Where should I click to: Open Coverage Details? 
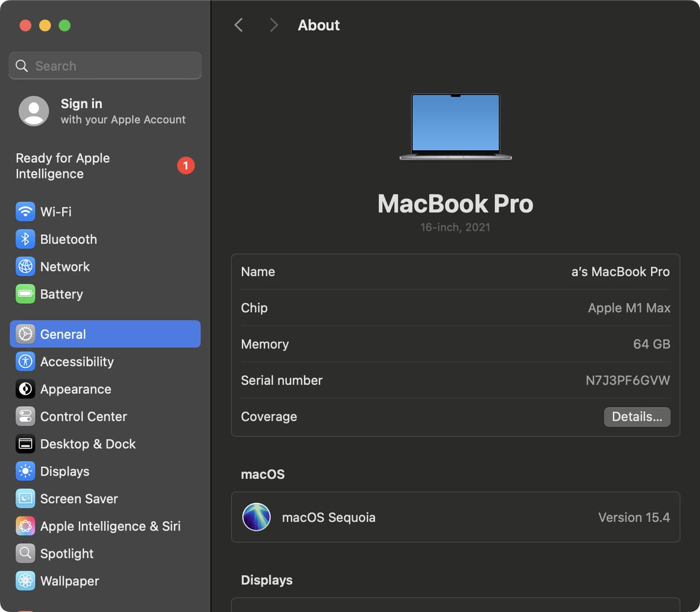coord(637,416)
